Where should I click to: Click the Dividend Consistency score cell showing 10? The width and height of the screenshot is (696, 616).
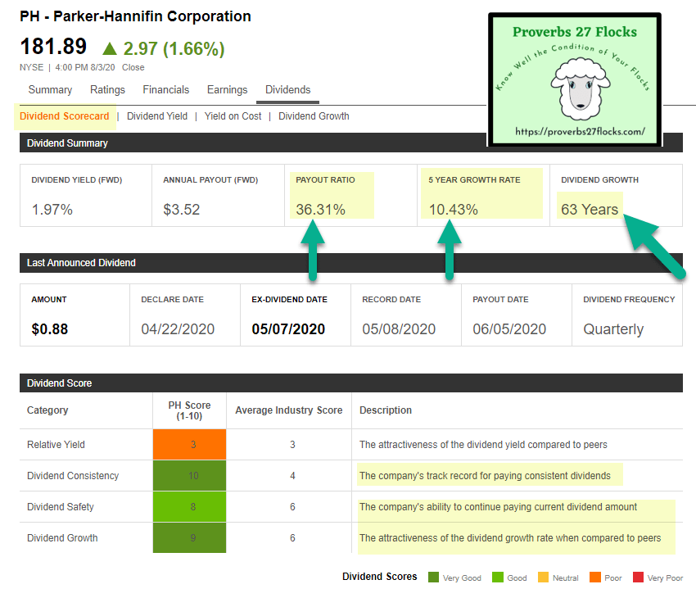coord(193,476)
